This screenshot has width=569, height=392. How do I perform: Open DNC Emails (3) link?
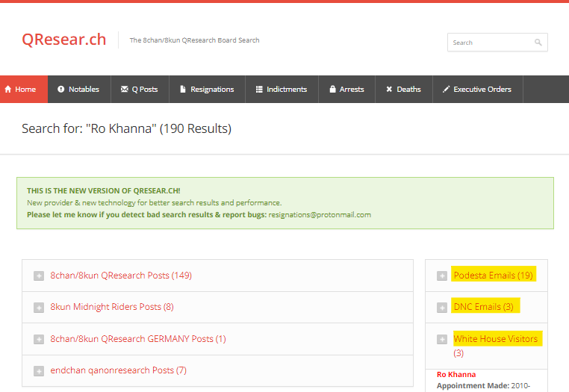click(x=483, y=307)
